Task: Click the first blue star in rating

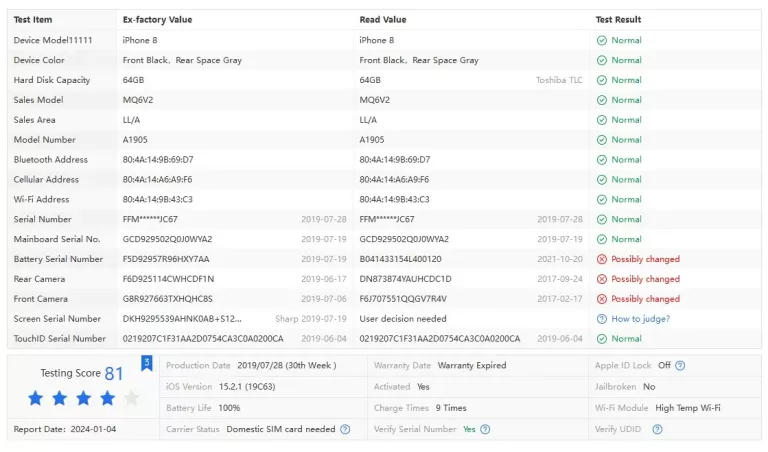Action: point(36,398)
